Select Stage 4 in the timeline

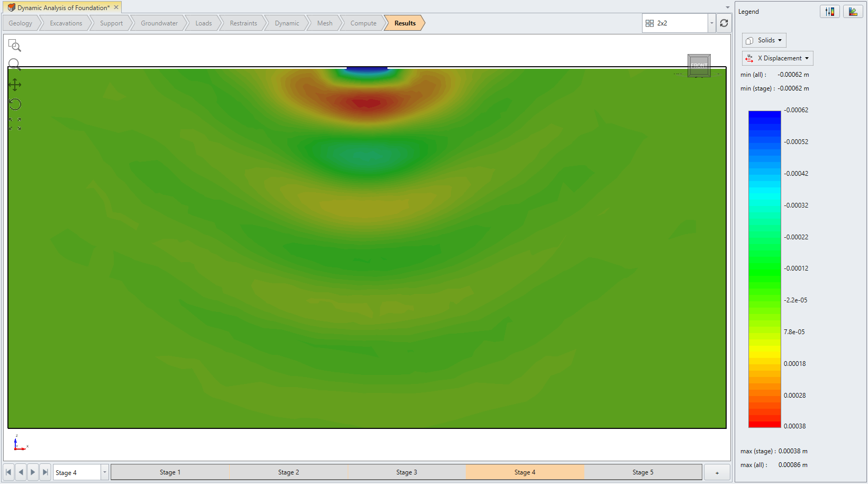[x=525, y=472]
